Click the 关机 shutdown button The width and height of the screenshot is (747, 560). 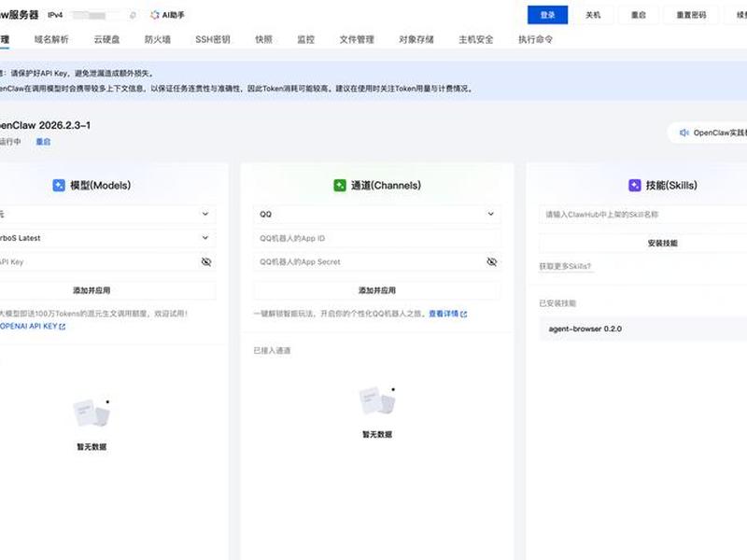(x=593, y=15)
